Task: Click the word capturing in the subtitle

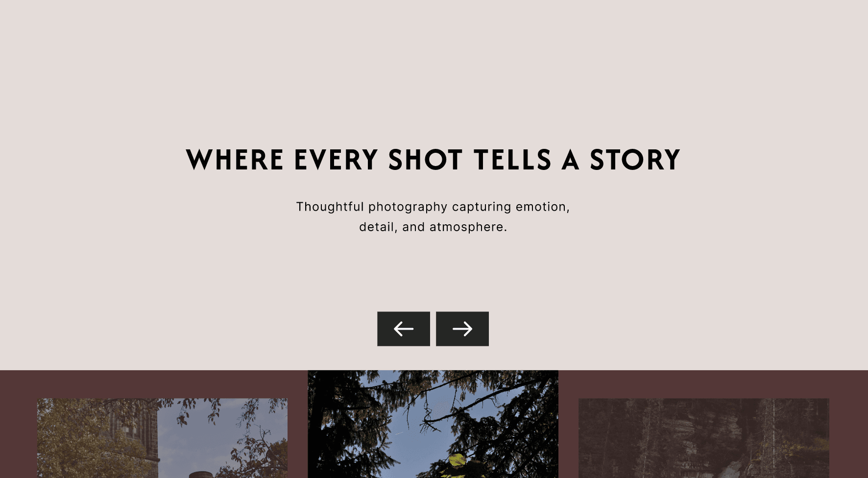Action: [x=482, y=207]
